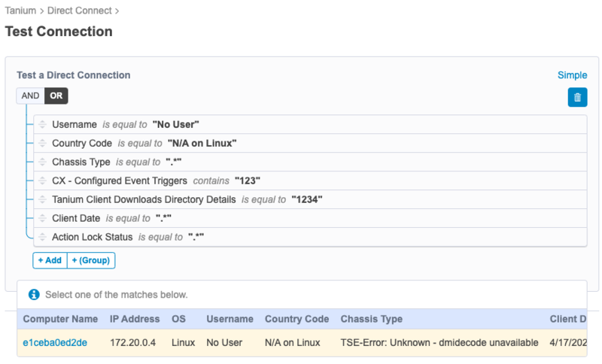Click the N/A on Linux result cell
Screen dimensions: 602x364
293,342
